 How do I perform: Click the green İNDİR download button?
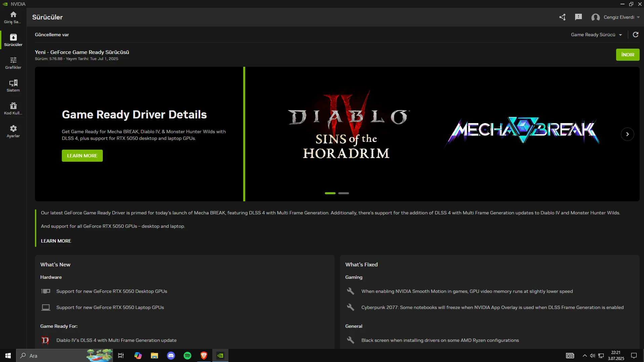tap(628, 55)
